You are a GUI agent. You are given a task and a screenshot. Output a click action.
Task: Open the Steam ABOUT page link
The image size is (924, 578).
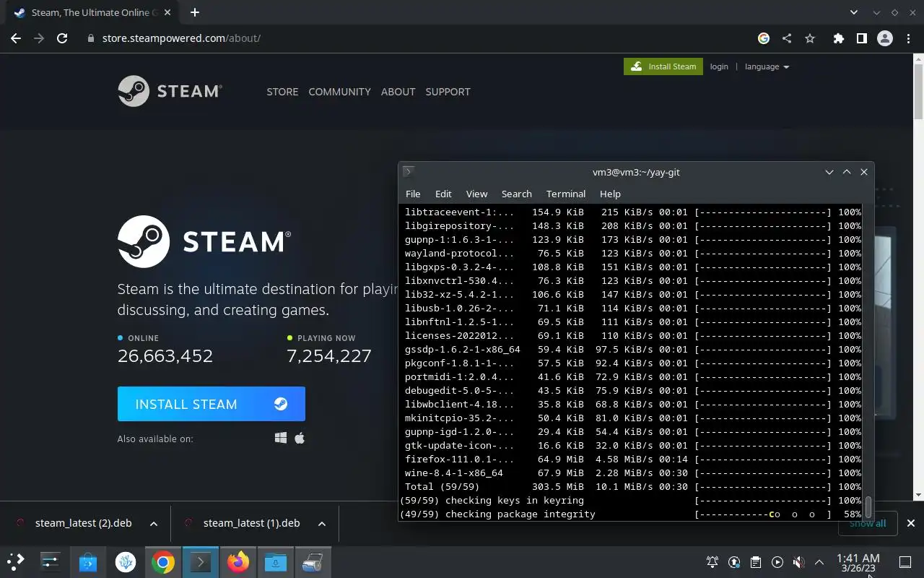point(398,92)
